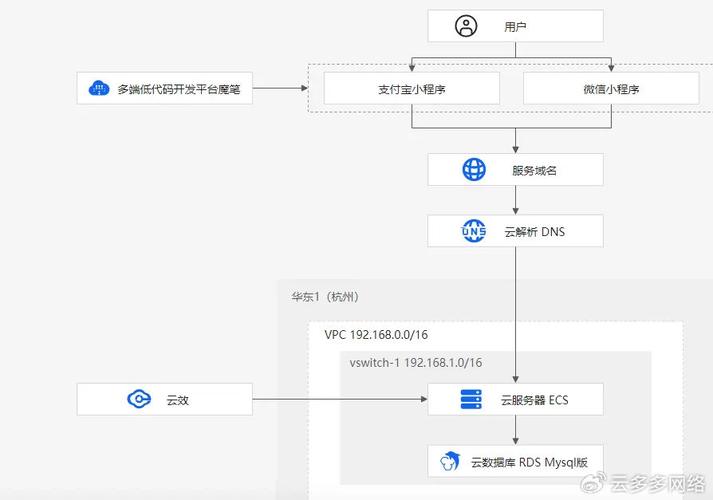Select the 支付宝小程序 box
Image resolution: width=713 pixels, height=500 pixels.
(x=412, y=89)
